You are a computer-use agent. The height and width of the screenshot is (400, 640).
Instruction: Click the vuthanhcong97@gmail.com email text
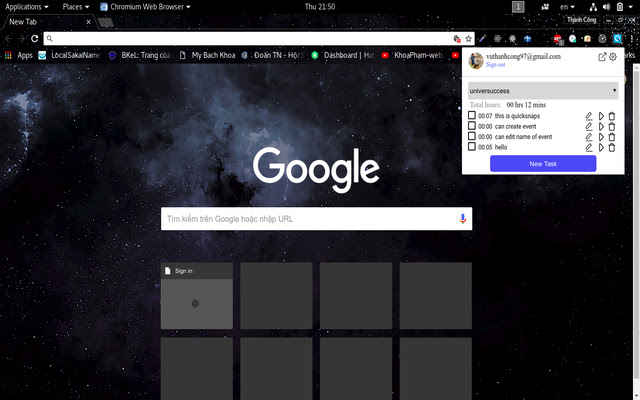[523, 56]
